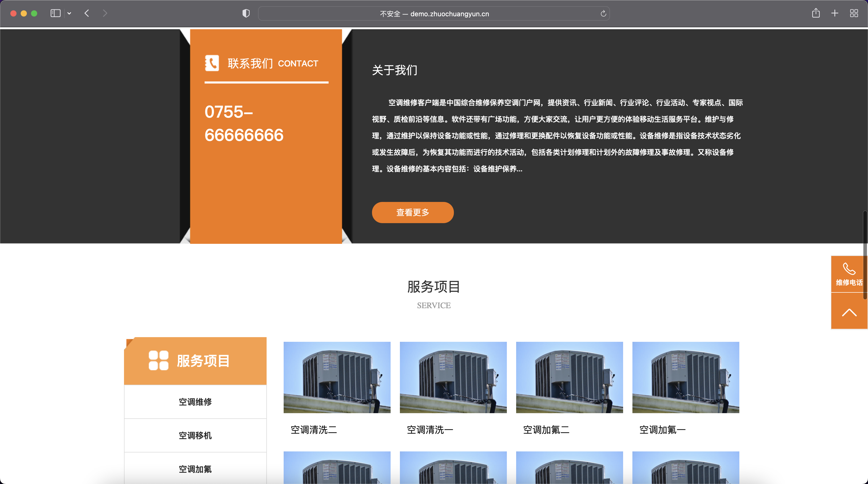Click the four-square icon beside 服务项目
Viewport: 868px width, 484px height.
pyautogui.click(x=158, y=361)
